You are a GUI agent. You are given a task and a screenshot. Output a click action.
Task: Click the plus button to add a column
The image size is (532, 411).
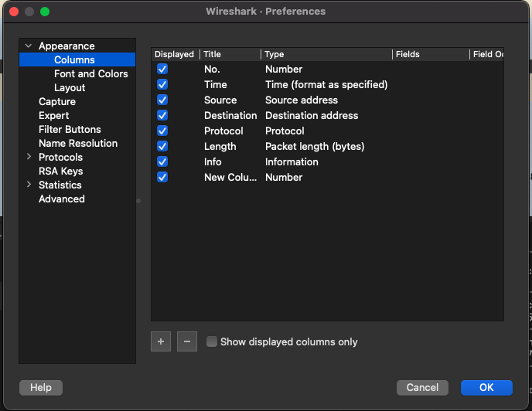[161, 341]
